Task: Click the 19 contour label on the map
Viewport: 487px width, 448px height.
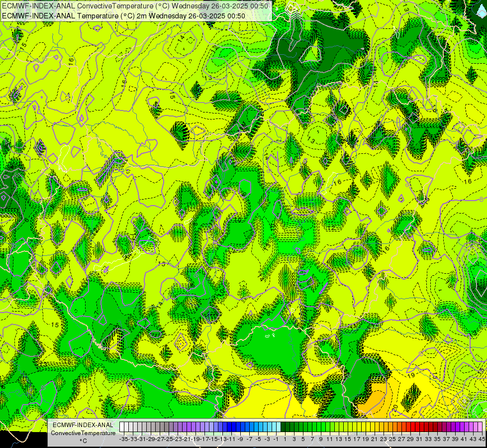Action: pos(411,375)
